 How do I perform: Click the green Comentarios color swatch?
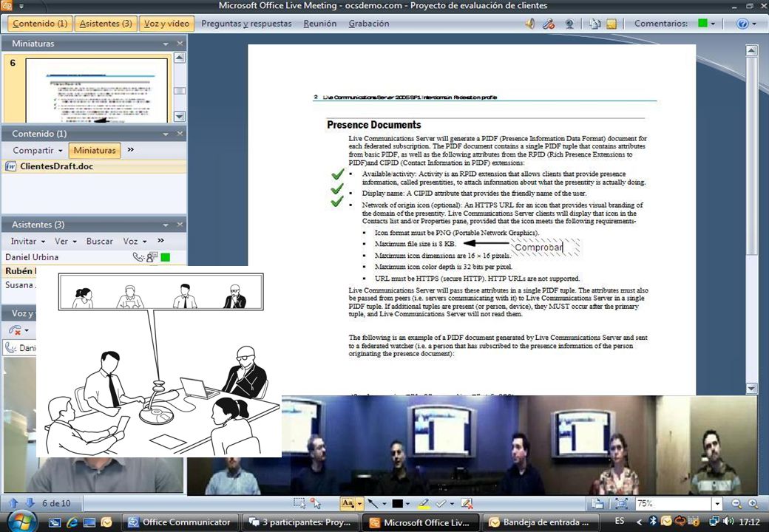(x=702, y=23)
